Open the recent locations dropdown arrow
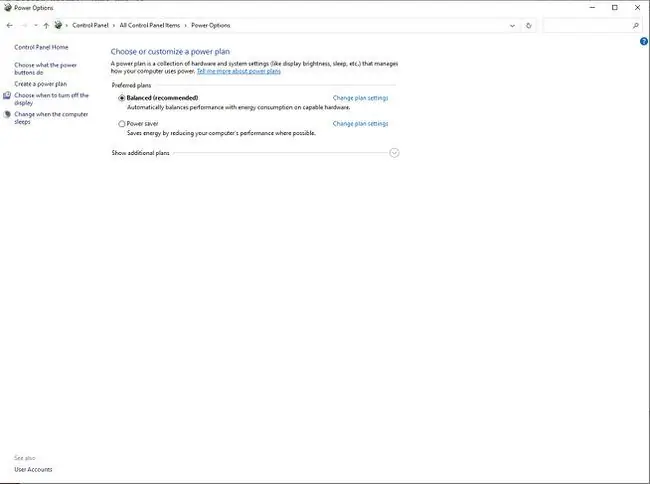Screen dimensions: 650x484 click(x=36, y=25)
